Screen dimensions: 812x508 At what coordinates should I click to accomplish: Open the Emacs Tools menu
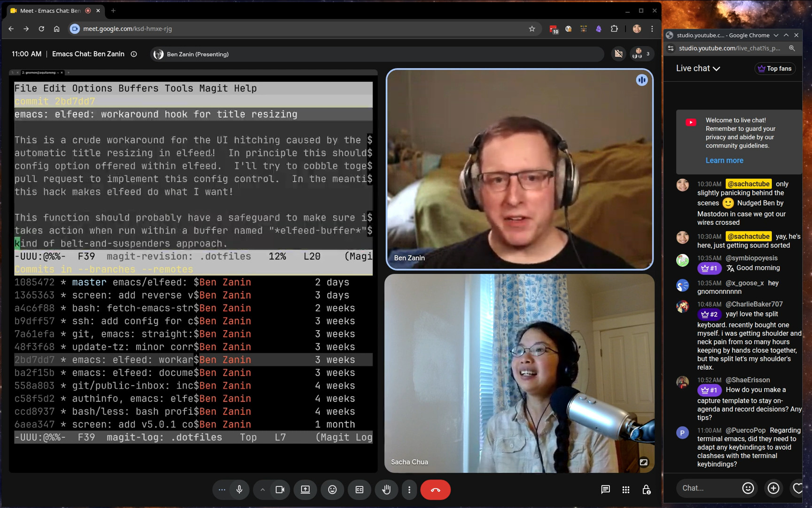179,88
